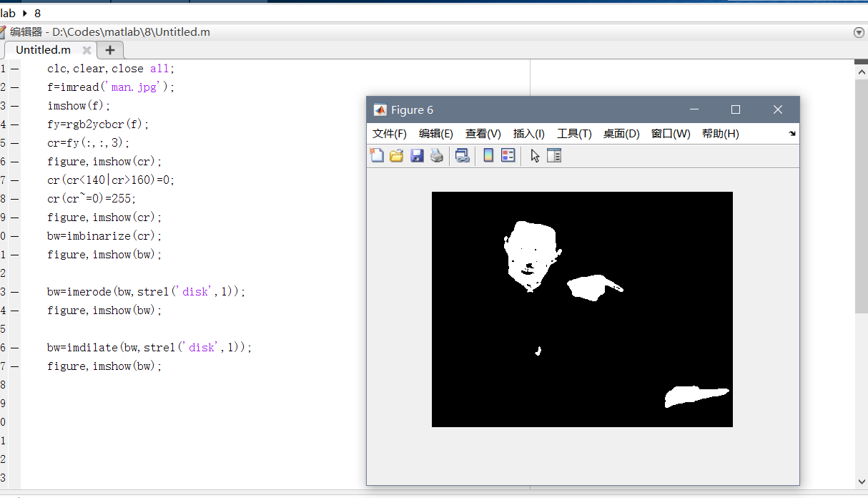Click the dock figure arrow in the menu bar
868x498 pixels.
click(791, 134)
